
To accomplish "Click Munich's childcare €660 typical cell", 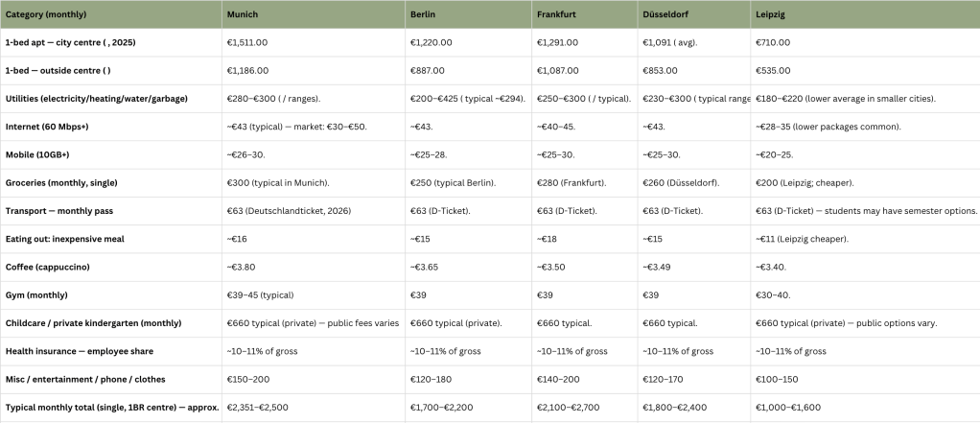I will [312, 323].
